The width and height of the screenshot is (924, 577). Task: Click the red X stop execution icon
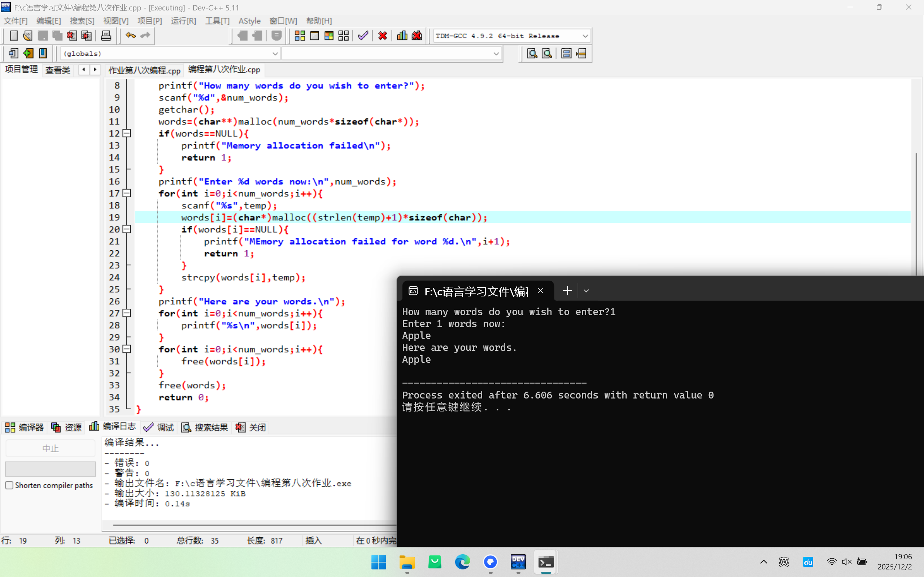click(382, 36)
